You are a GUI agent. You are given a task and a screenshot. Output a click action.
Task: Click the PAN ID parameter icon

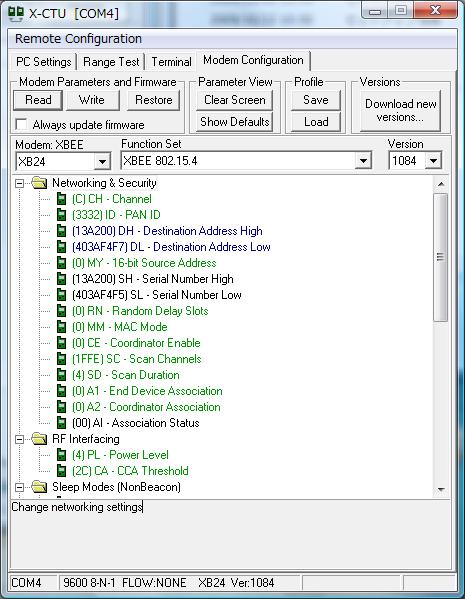click(61, 215)
